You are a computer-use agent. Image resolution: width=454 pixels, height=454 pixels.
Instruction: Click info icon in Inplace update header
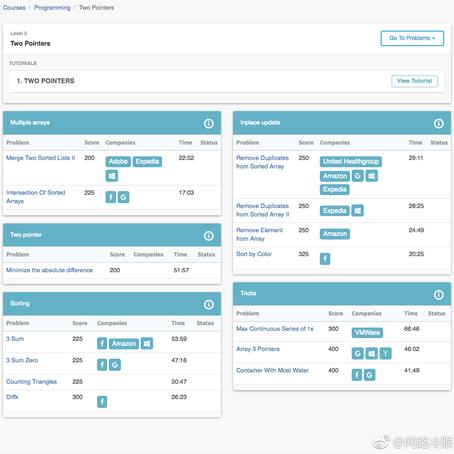tap(439, 124)
